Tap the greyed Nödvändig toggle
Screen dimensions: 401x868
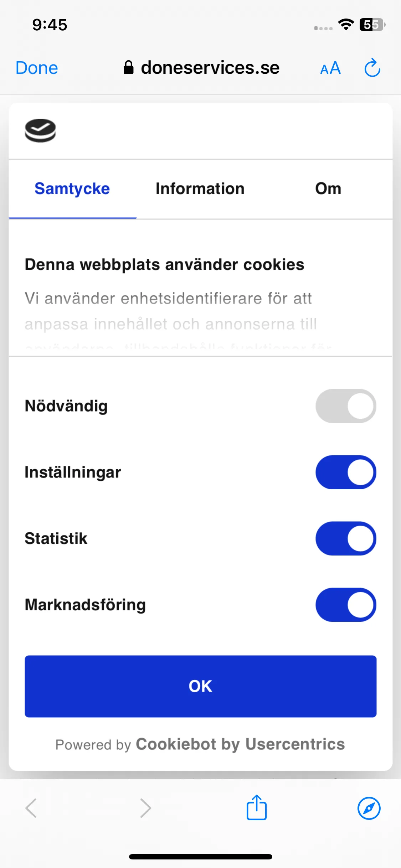tap(346, 406)
